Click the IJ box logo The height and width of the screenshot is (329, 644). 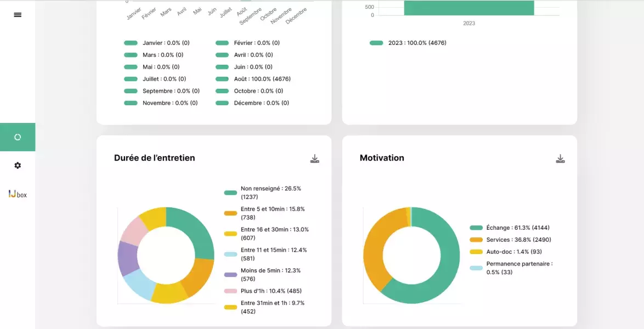[18, 194]
